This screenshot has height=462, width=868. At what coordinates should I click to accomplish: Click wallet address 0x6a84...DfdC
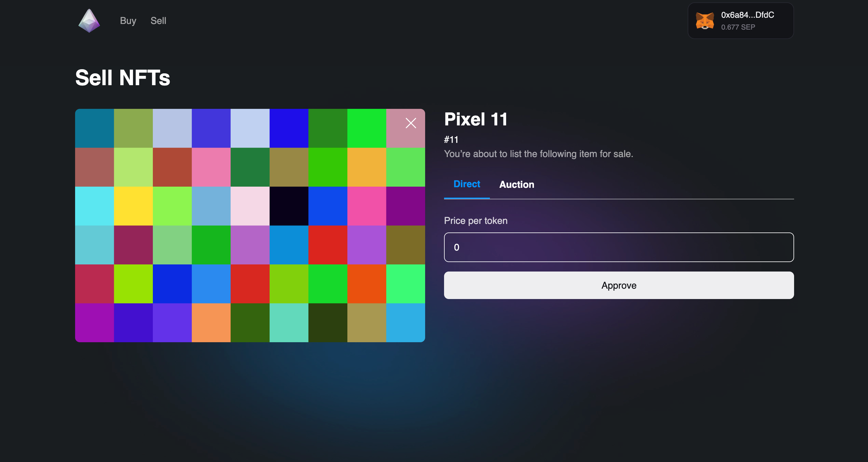[747, 15]
